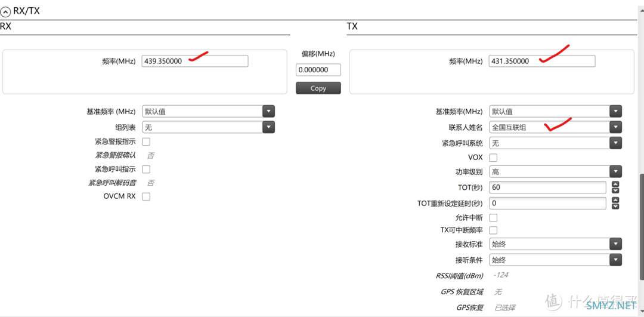Decrease TOT重新设定延时 with down arrow
Screen dimensions: 644x317
click(x=615, y=207)
